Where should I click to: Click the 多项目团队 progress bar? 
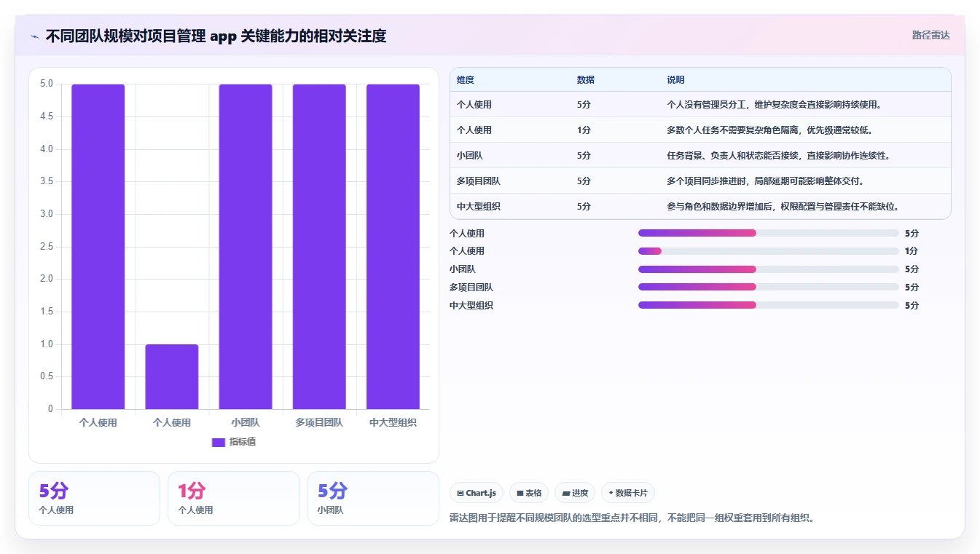[x=769, y=288]
